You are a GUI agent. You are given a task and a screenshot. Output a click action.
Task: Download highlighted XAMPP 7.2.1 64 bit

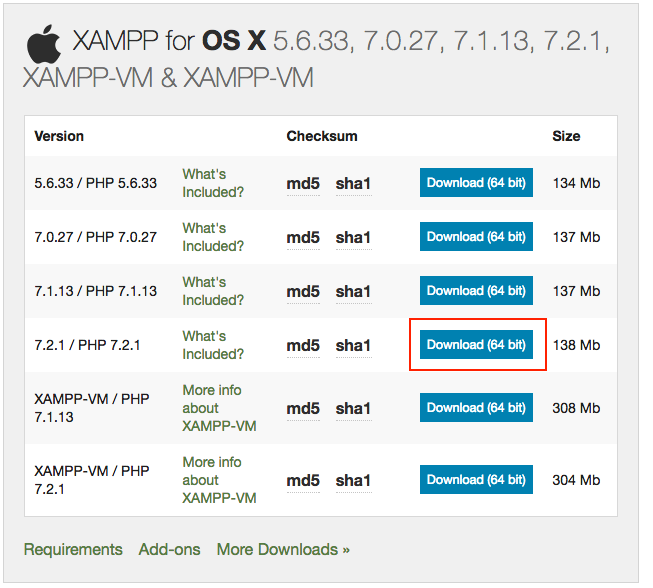(476, 345)
